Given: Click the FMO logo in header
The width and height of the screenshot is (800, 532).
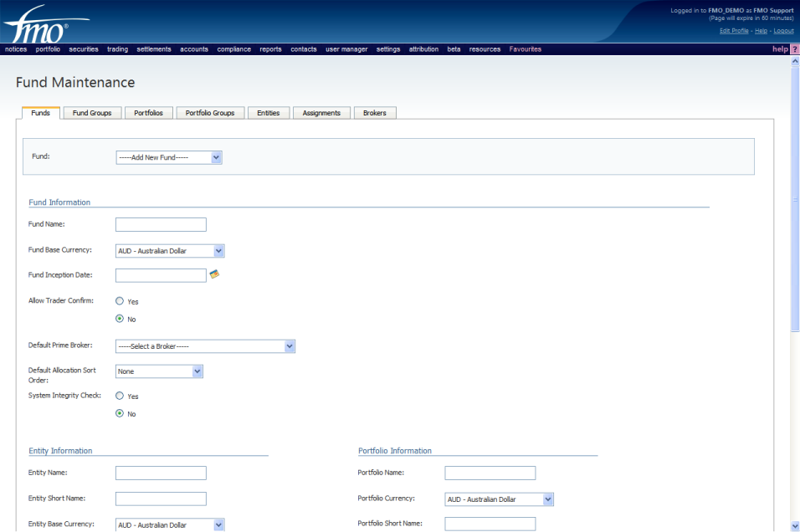Looking at the screenshot, I should tap(38, 27).
